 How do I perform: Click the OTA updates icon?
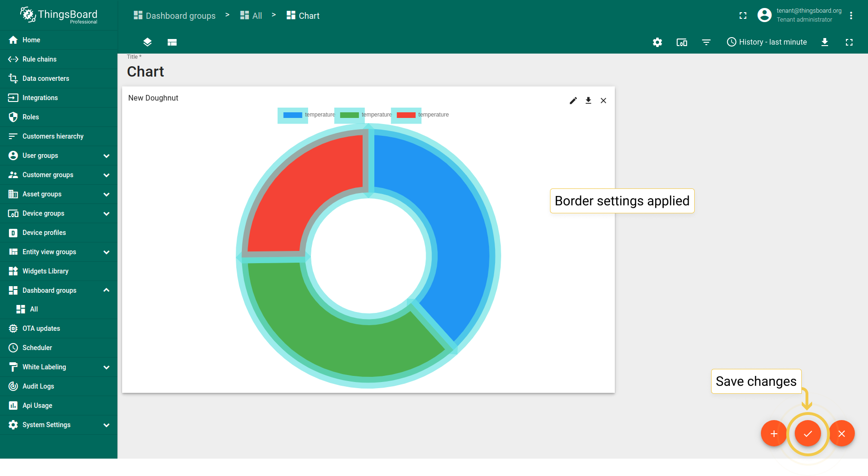[13, 328]
